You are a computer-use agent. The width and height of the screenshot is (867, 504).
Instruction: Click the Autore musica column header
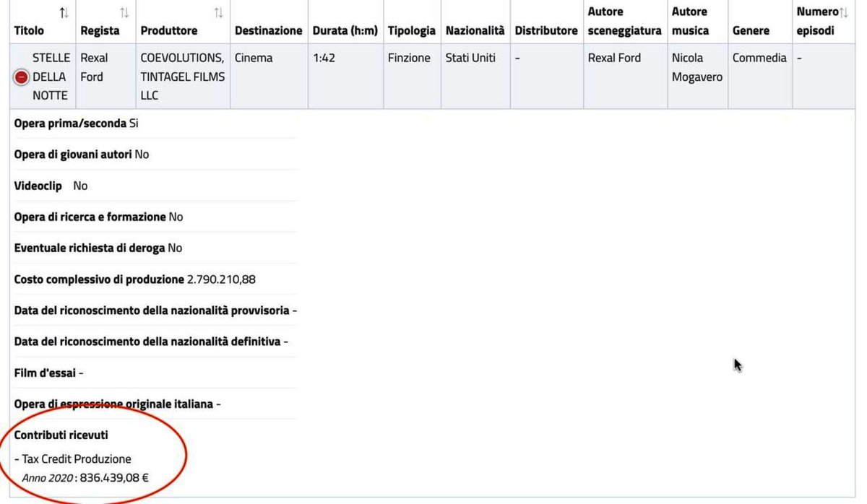(690, 22)
